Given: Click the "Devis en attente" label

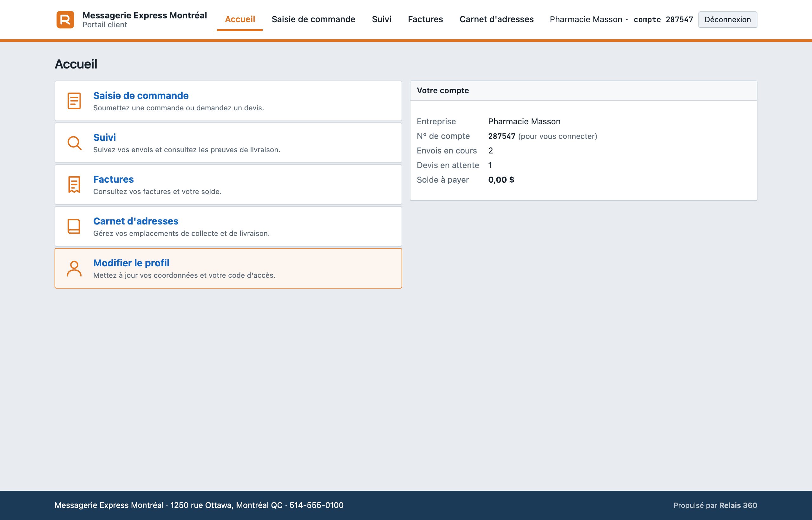Looking at the screenshot, I should click(448, 165).
